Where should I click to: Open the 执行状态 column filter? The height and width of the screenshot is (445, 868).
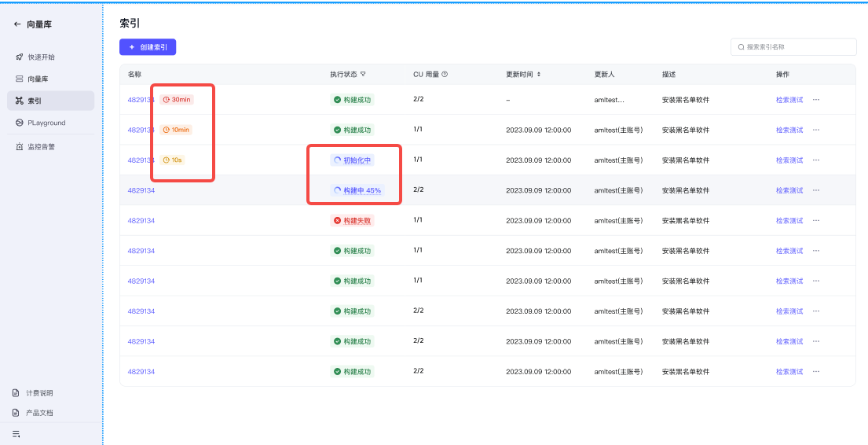point(363,74)
